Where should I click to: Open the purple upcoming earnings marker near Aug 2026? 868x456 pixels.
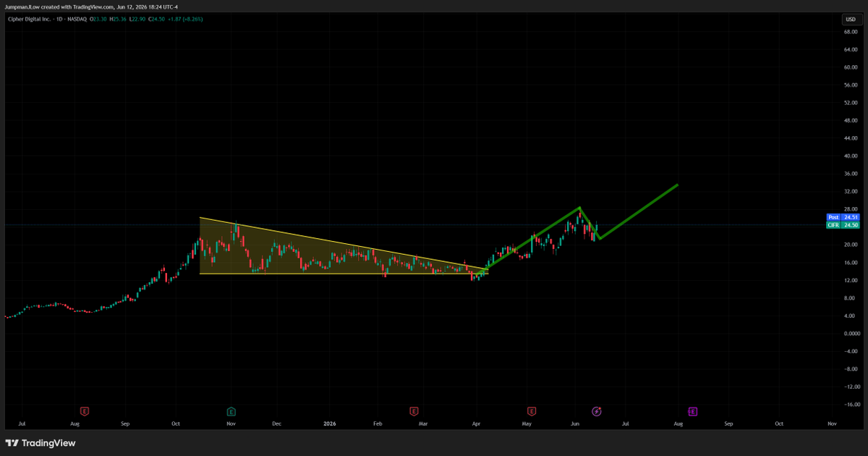pos(692,411)
